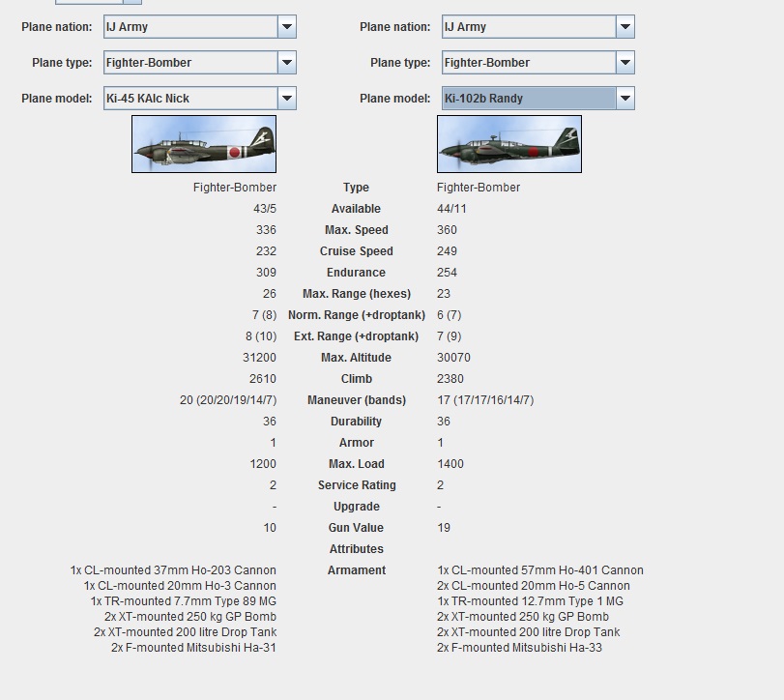Screen dimensions: 784x700
Task: Click the Climb row label
Action: 357,379
